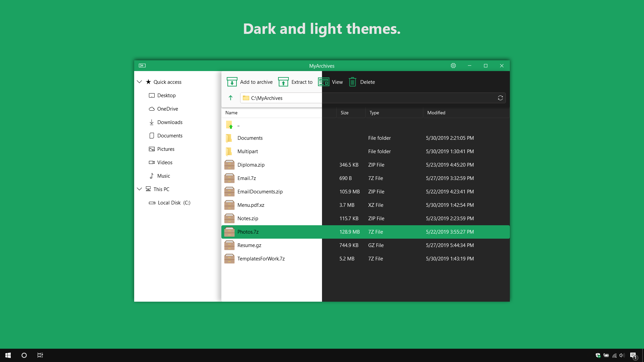Sort by the Size column header
The width and height of the screenshot is (644, 362).
pyautogui.click(x=344, y=113)
